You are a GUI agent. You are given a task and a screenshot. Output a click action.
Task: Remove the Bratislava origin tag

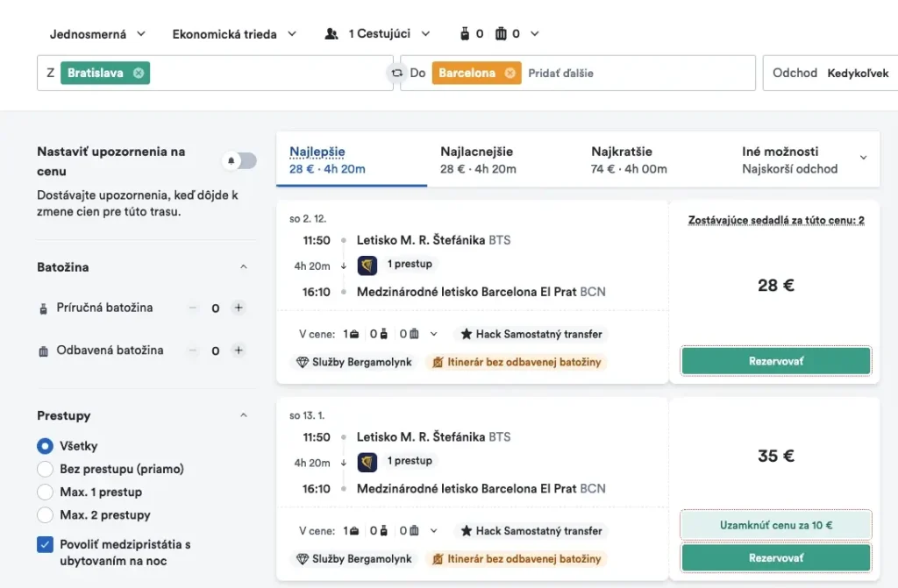coord(139,74)
